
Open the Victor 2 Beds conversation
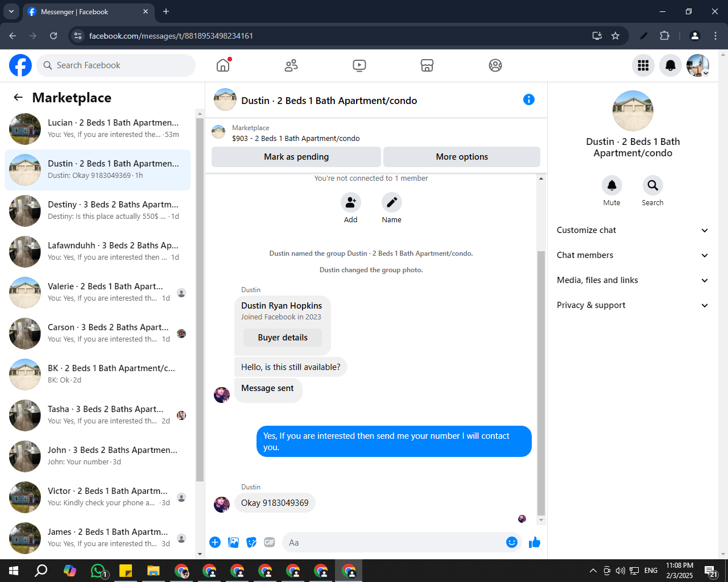point(97,497)
